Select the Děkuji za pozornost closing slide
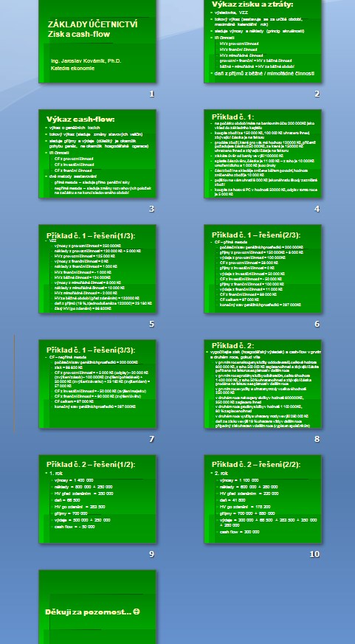Screen dimensions: 355x644 coord(97,607)
